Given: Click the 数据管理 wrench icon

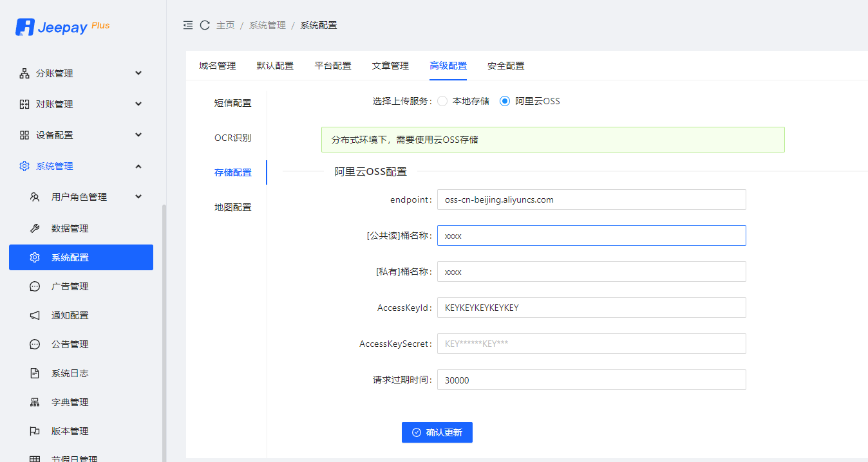Looking at the screenshot, I should (x=35, y=228).
